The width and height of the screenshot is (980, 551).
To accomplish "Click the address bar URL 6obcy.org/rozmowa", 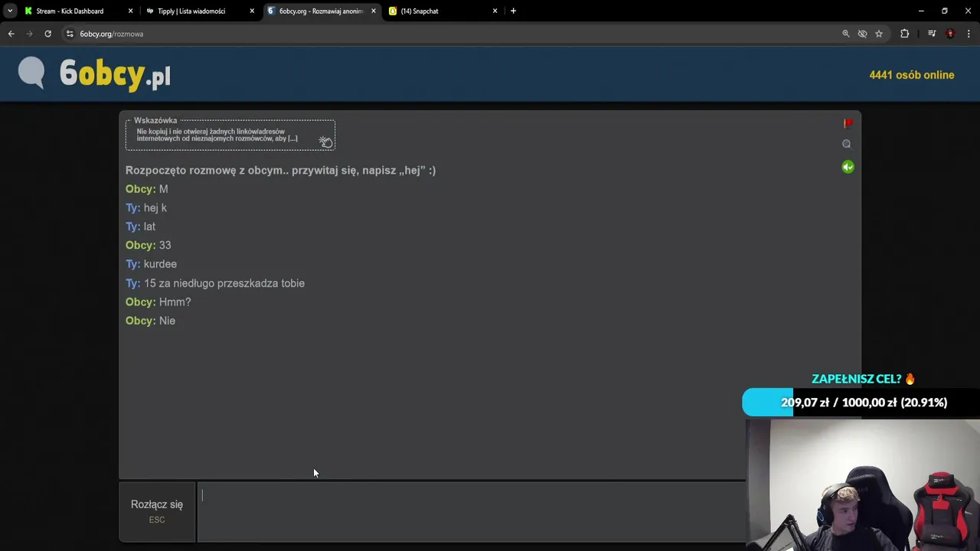I will pos(112,34).
